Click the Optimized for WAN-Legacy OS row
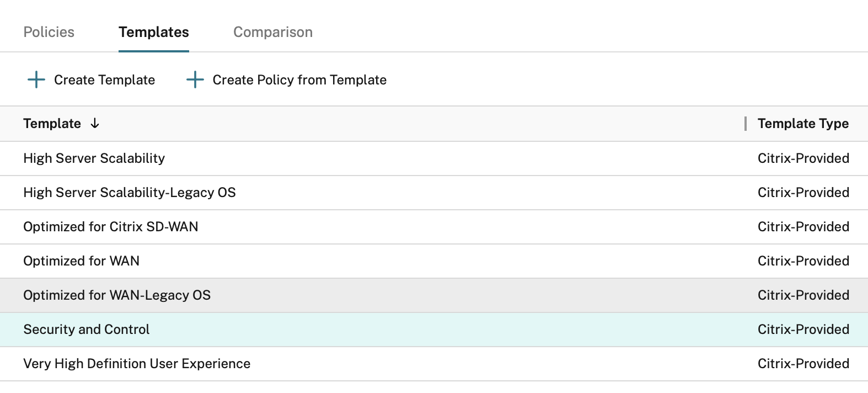This screenshot has height=393, width=868. [116, 295]
